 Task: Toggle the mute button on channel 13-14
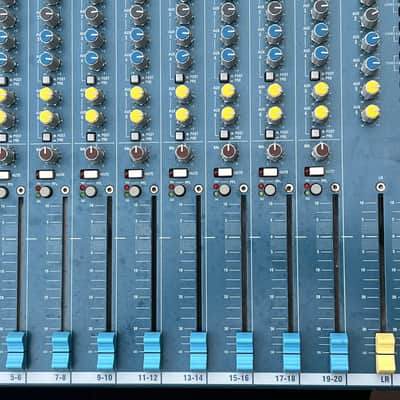tap(179, 173)
